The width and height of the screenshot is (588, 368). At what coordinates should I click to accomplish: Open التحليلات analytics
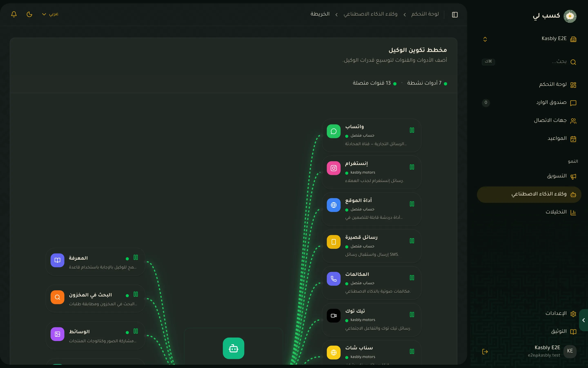click(529, 212)
